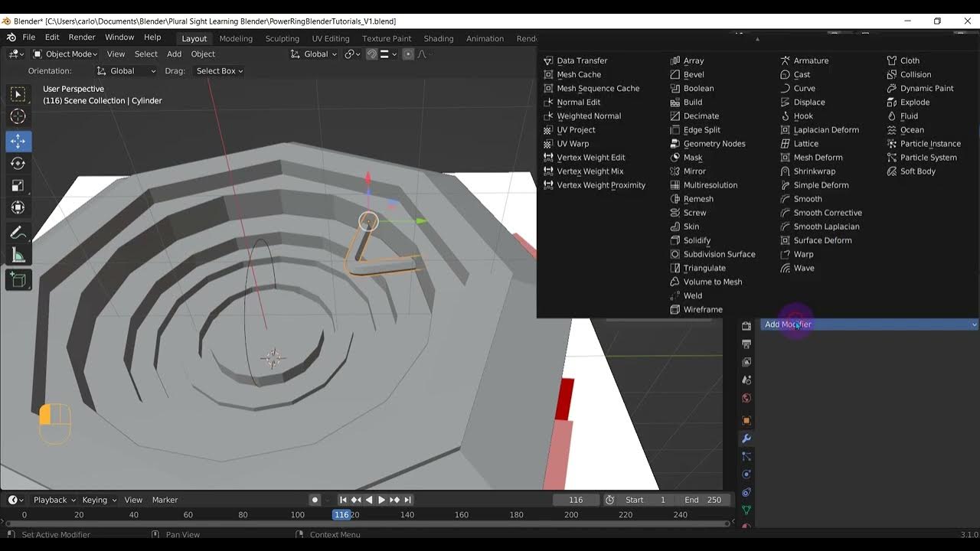This screenshot has height=551, width=980.
Task: Open the Add Modifier dropdown
Action: 869,324
